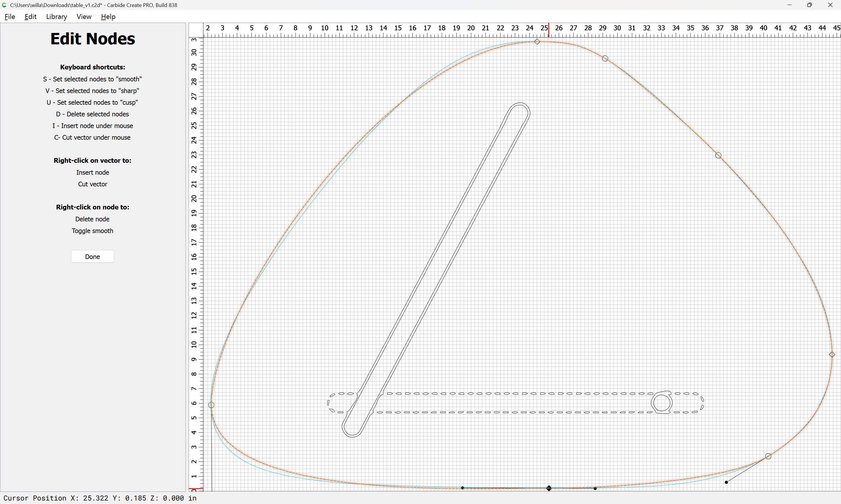The image size is (841, 504).
Task: Click the selected black diamond node at bottom
Action: (549, 488)
